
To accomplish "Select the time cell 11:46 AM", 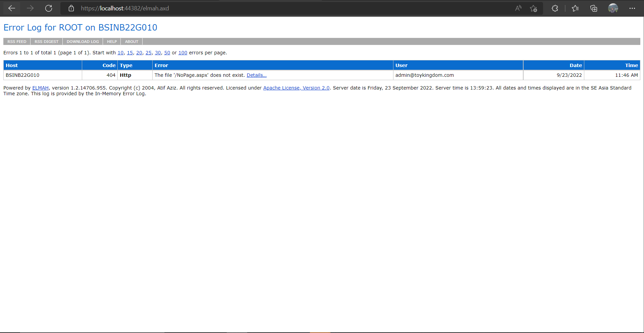I will (612, 75).
